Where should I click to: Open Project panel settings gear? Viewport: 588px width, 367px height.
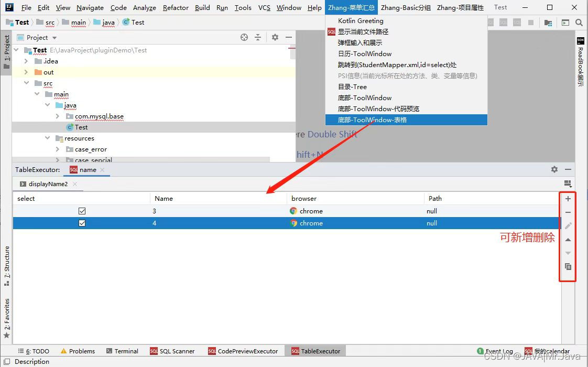tap(275, 37)
